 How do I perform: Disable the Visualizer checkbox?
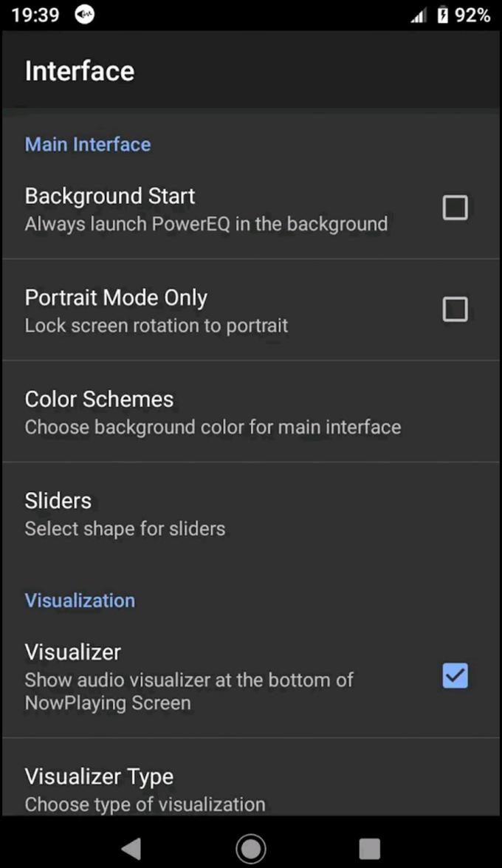454,675
